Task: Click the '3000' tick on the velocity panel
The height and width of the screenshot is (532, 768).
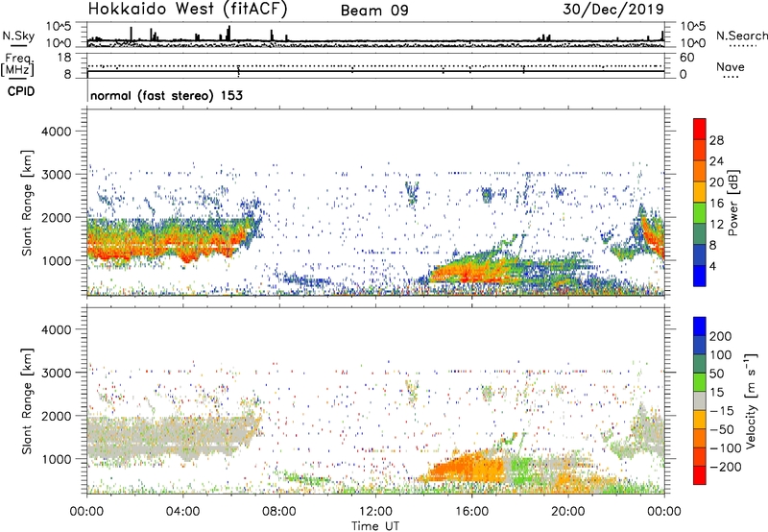Action: click(x=56, y=373)
